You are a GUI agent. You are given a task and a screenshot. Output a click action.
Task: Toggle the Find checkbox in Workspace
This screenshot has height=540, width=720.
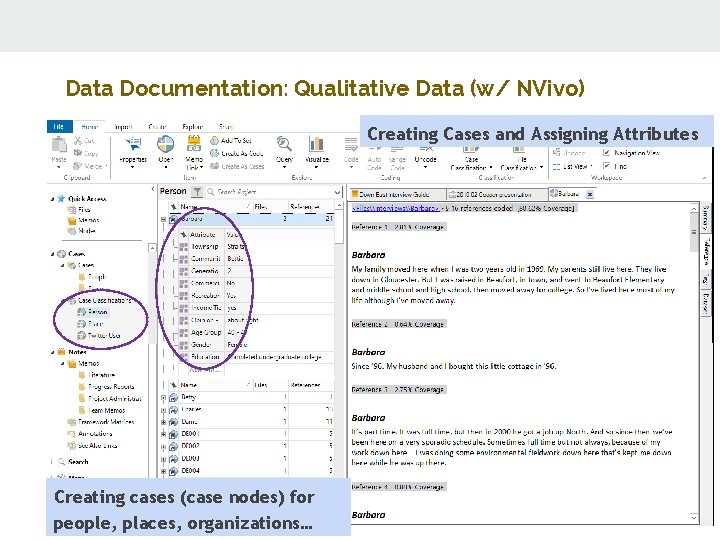[x=607, y=166]
